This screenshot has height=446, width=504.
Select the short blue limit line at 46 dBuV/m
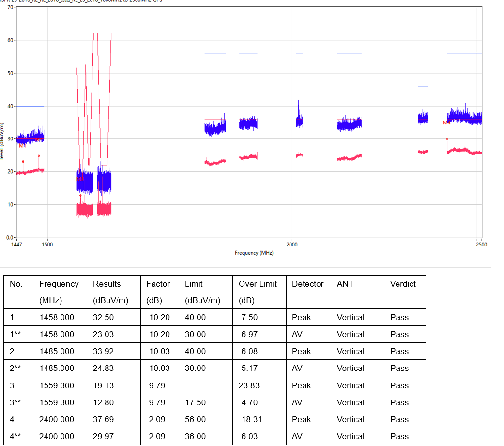423,86
